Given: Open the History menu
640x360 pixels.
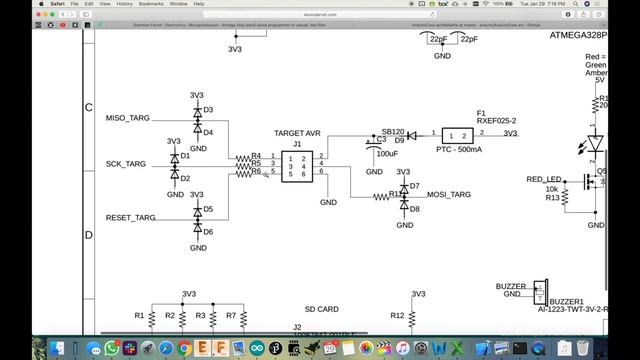Looking at the screenshot, I should pyautogui.click(x=124, y=4).
